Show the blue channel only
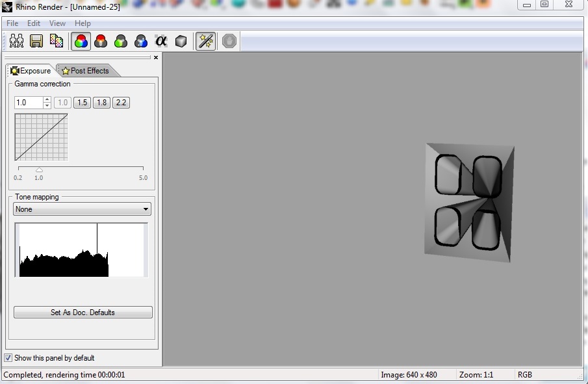The image size is (588, 384). [141, 41]
